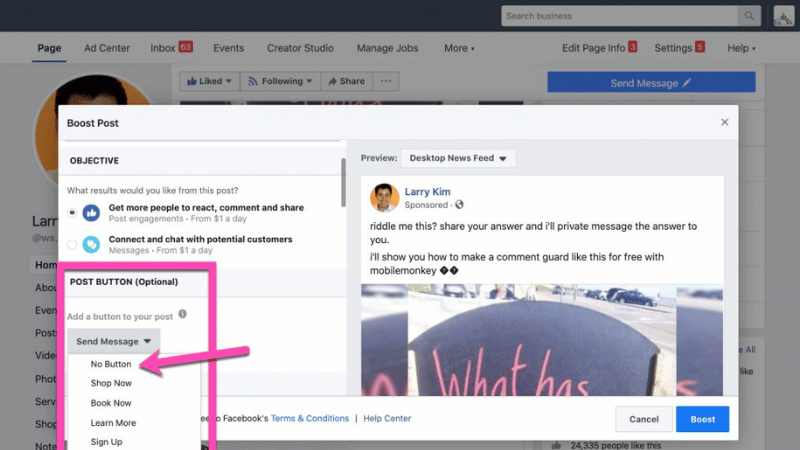
Task: Choose Book Now from the list
Action: [111, 403]
